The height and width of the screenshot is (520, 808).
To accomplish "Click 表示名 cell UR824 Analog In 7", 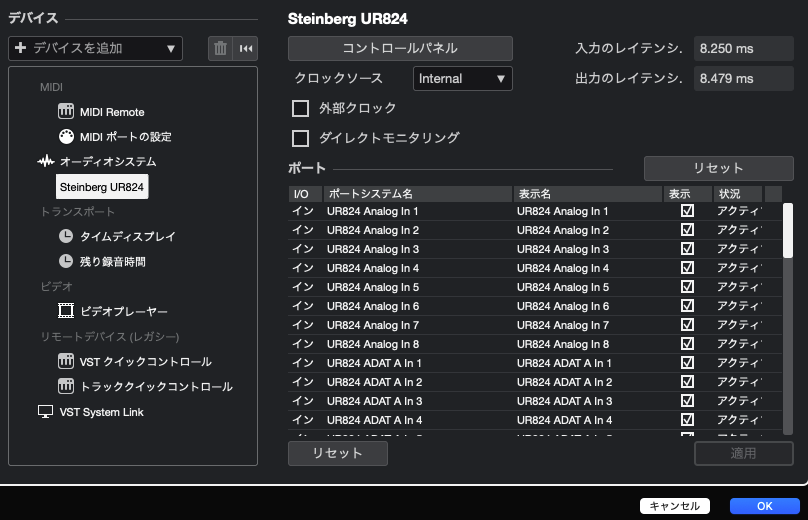I will click(x=563, y=325).
